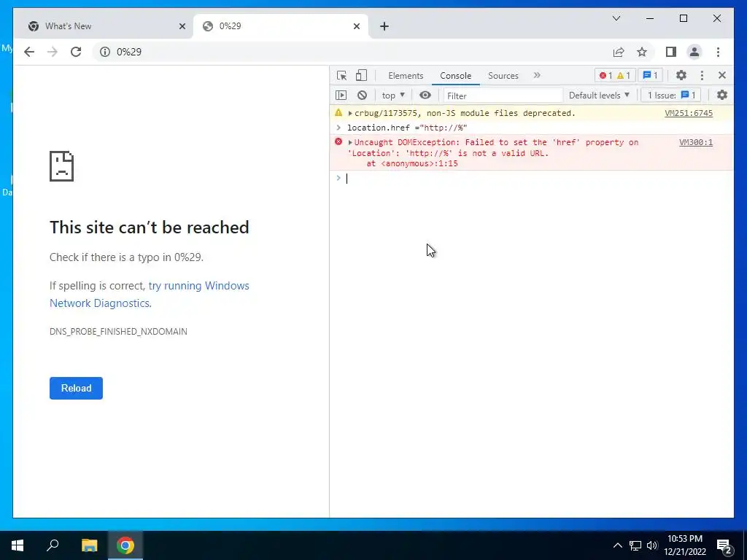Expand the crbug/1173575 warning message
Screen dimensions: 747x560
[350, 113]
